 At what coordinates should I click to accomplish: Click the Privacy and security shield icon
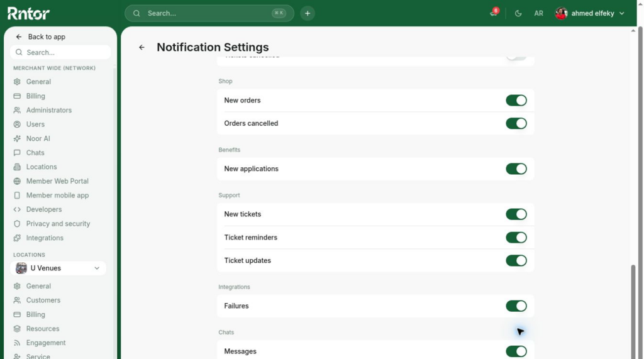(17, 223)
